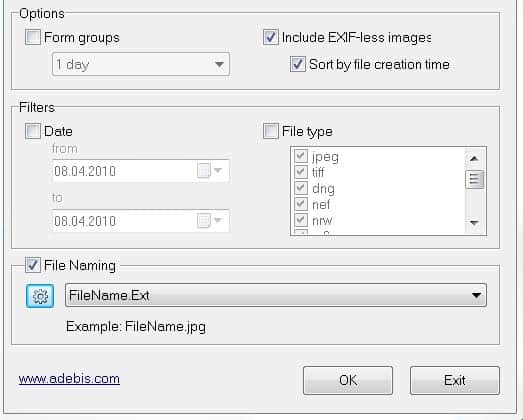Toggle the jpeg file type checkbox
This screenshot has width=523, height=420.
coord(301,156)
